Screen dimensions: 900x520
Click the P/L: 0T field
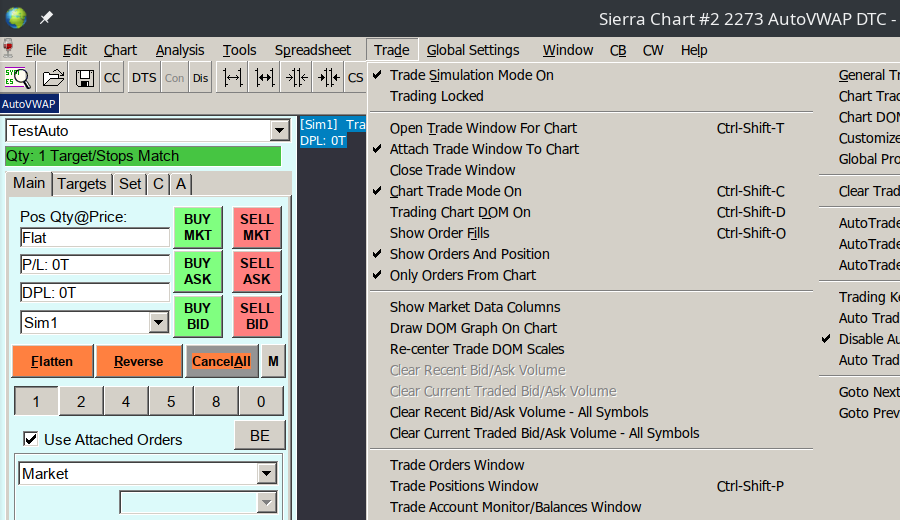pyautogui.click(x=95, y=265)
